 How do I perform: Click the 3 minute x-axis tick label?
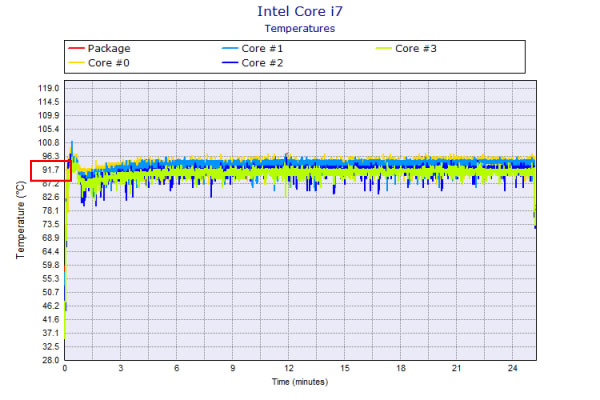coord(121,368)
